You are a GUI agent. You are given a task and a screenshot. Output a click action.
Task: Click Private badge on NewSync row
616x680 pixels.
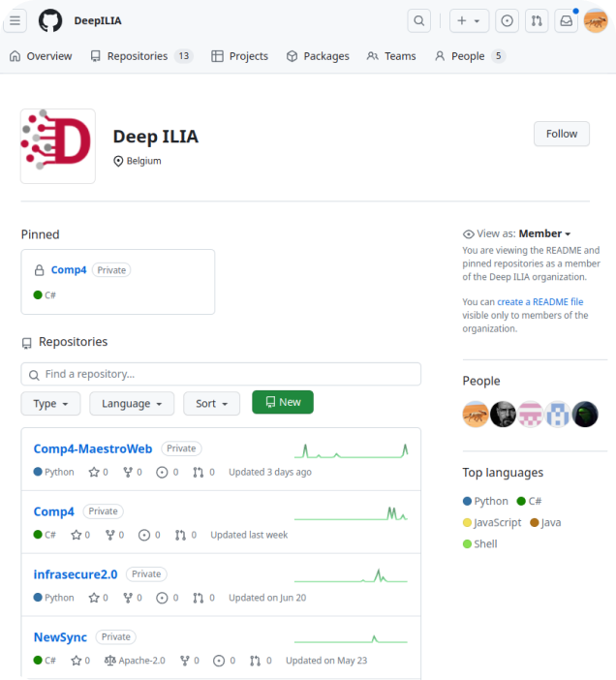(x=116, y=637)
